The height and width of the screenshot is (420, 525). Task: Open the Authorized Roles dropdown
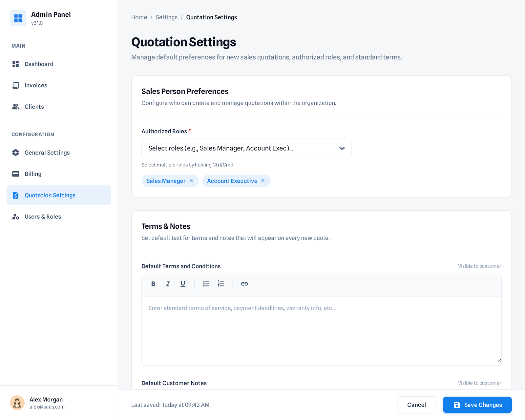click(246, 148)
